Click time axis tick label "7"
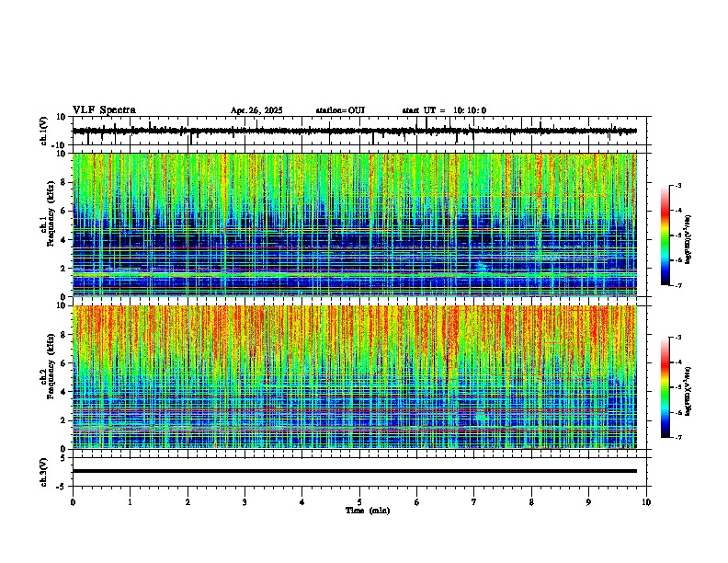The height and width of the screenshot is (563, 728). (x=474, y=502)
